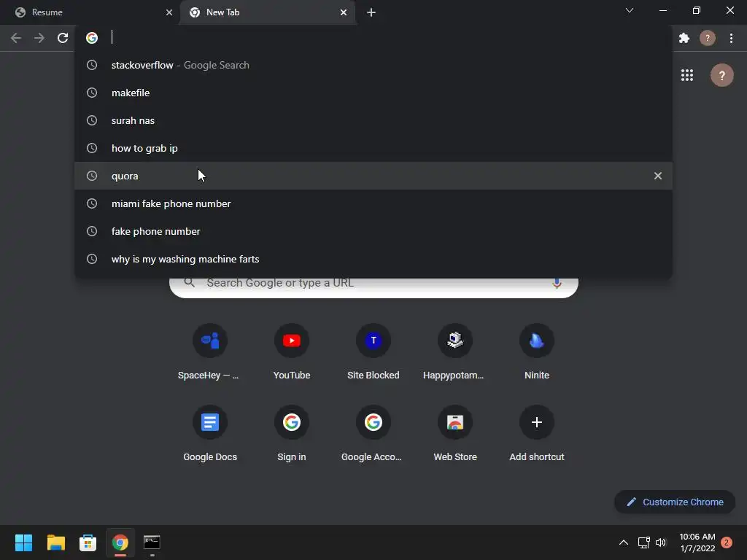Image resolution: width=747 pixels, height=560 pixels.
Task: Open the notification badge showing 2
Action: coord(727,542)
